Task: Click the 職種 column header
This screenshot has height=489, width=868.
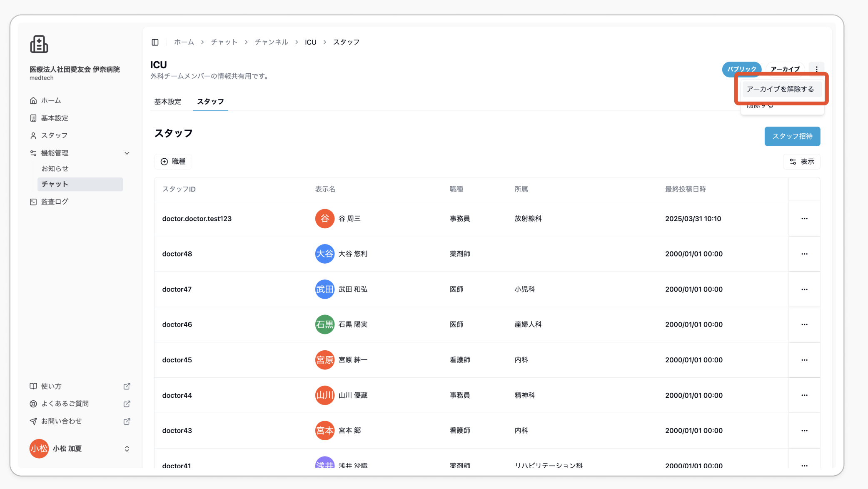Action: (x=456, y=189)
